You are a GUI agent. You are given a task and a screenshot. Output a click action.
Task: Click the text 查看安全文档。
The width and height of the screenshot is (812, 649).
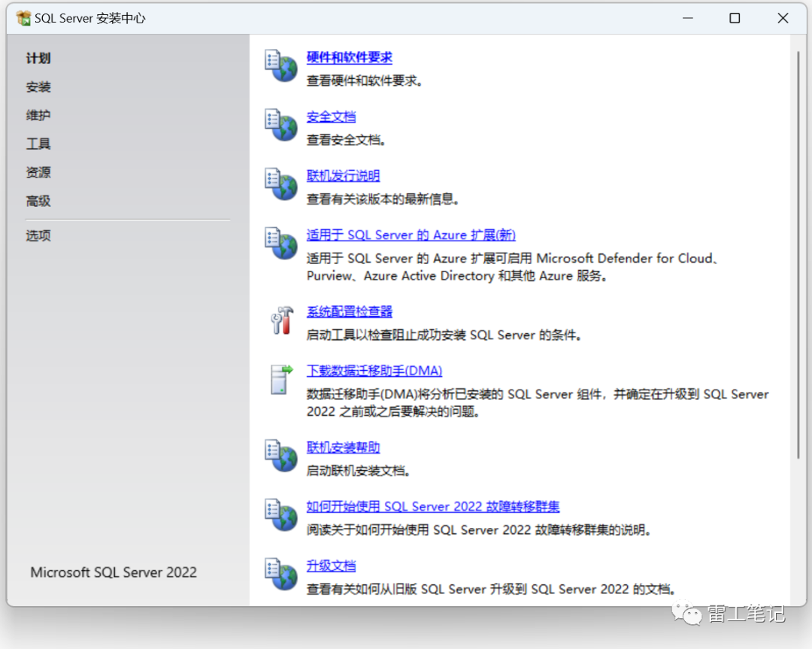click(x=346, y=140)
